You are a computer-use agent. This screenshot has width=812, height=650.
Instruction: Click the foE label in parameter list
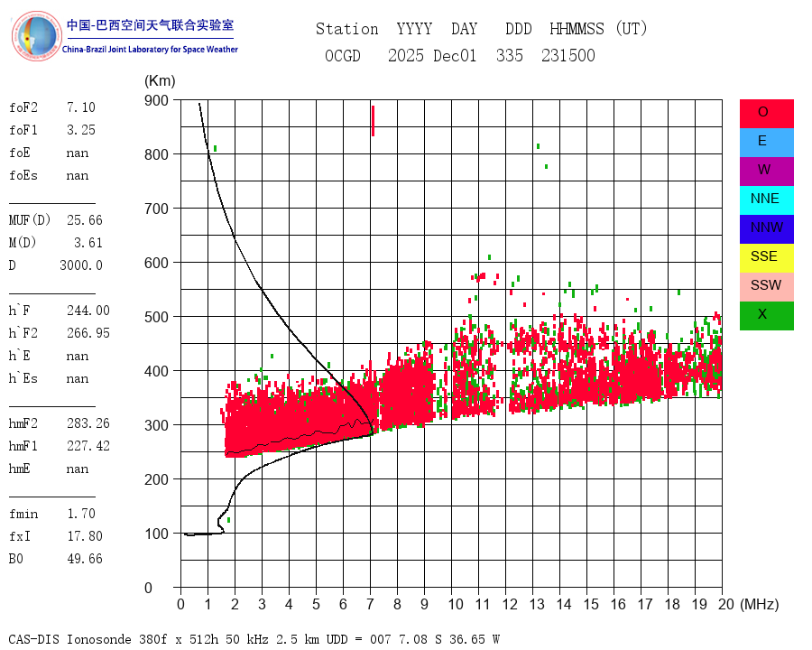click(20, 153)
